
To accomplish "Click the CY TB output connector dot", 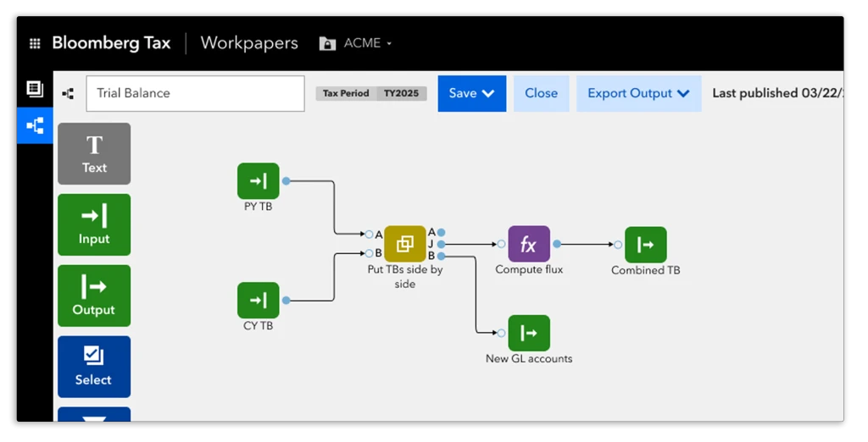I will [287, 301].
